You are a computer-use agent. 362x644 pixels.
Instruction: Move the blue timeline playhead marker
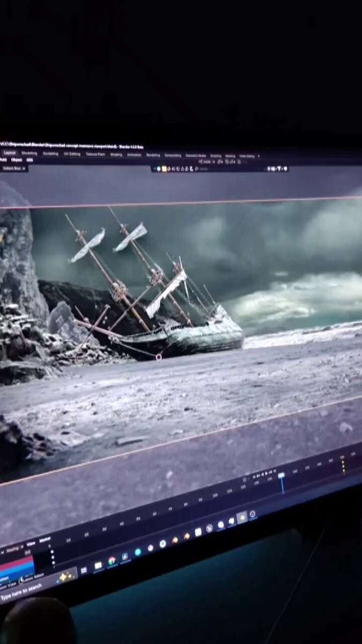click(x=281, y=475)
